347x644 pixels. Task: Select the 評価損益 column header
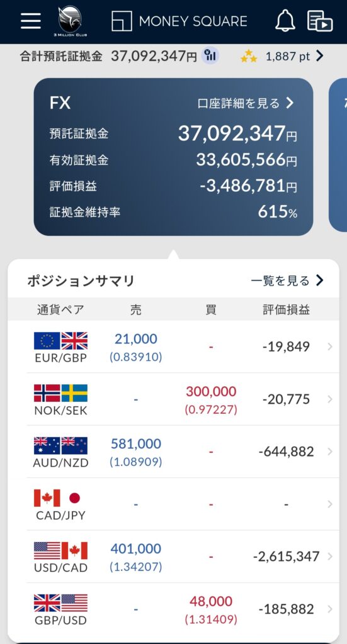286,309
